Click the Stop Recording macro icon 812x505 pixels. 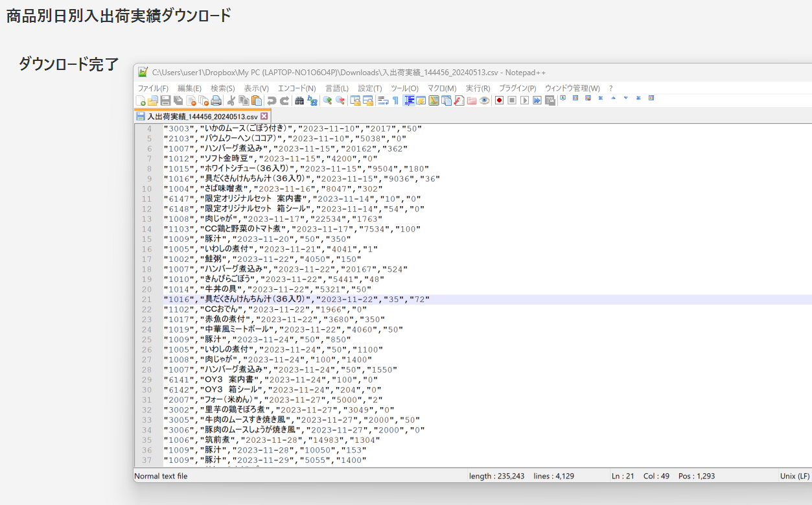click(512, 100)
